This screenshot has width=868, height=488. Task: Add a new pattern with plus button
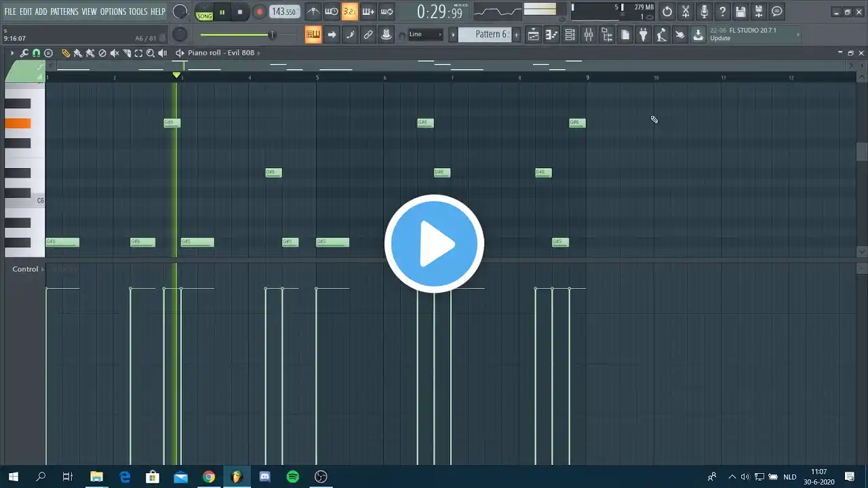point(516,35)
